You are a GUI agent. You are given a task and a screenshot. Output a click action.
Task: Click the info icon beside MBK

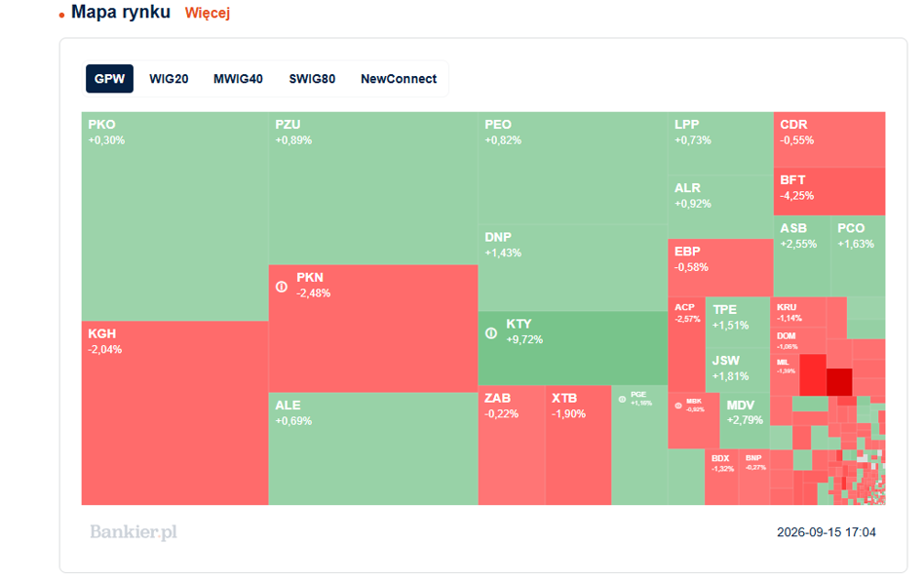click(x=678, y=406)
